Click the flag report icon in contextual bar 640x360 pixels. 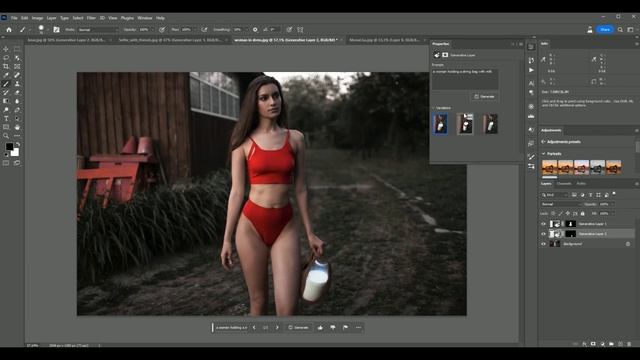click(346, 327)
